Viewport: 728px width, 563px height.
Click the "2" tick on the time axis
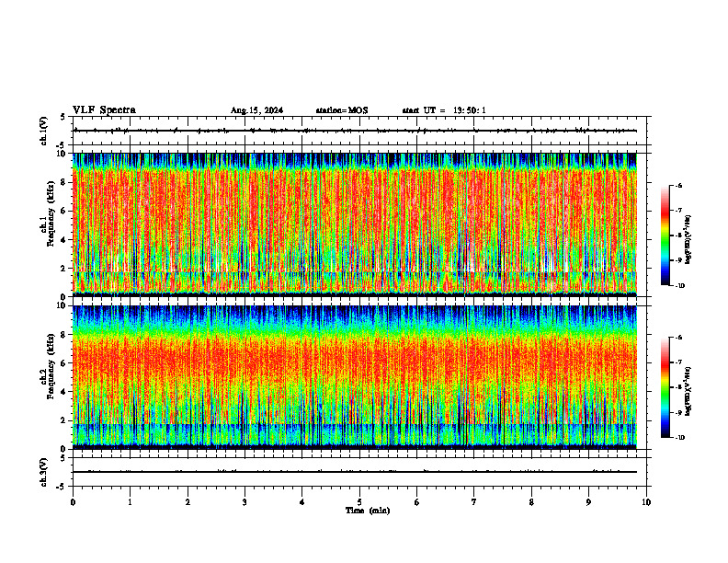pos(188,502)
